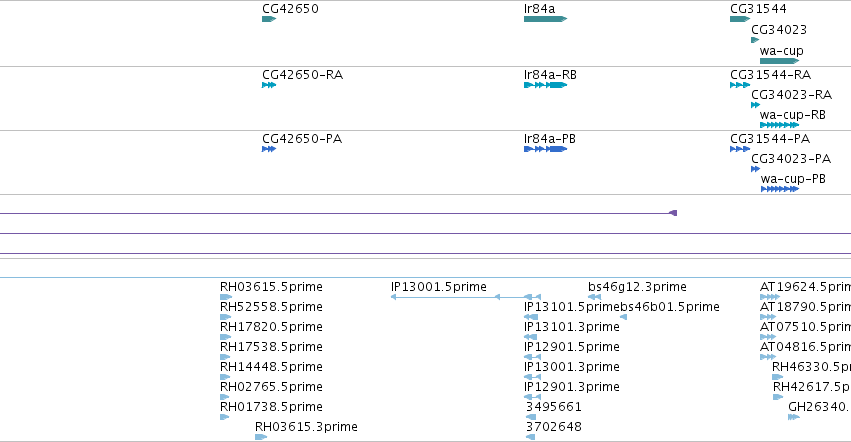This screenshot has height=442, width=851.
Task: Select the CG31544-PA protein feature
Action: point(740,149)
